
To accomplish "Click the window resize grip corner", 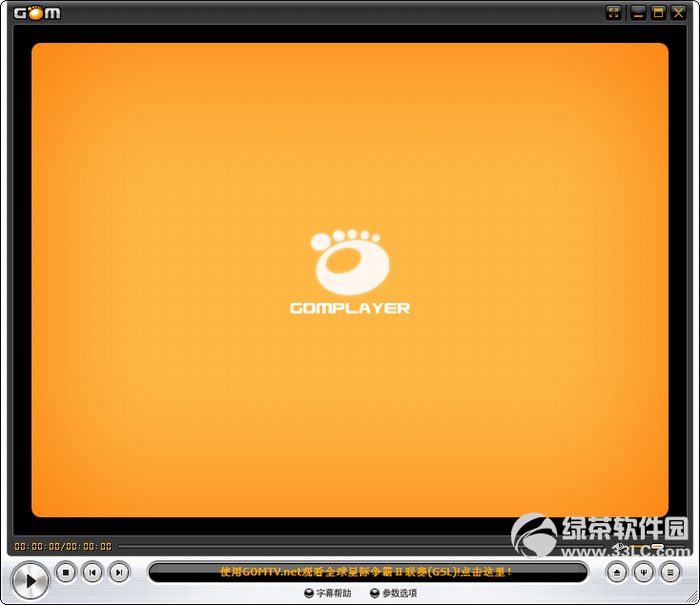I will tap(692, 597).
